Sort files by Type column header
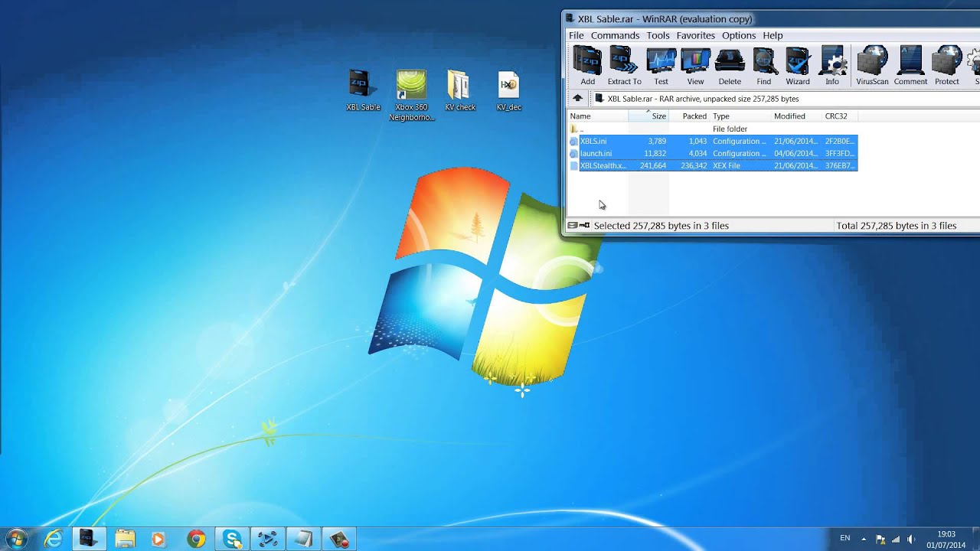 pyautogui.click(x=740, y=116)
